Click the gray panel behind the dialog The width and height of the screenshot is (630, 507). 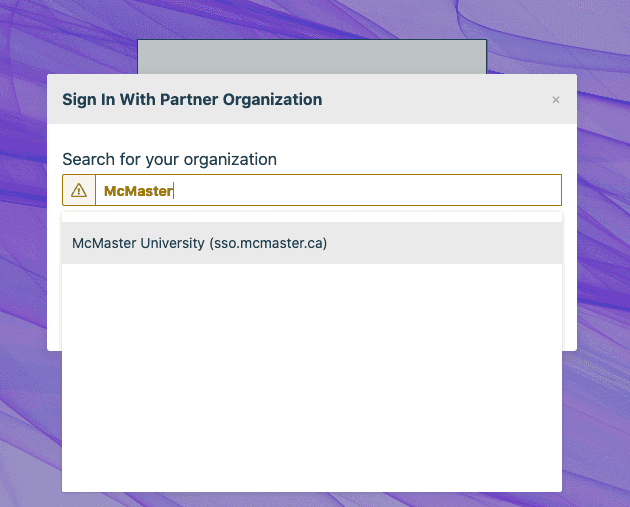click(311, 57)
